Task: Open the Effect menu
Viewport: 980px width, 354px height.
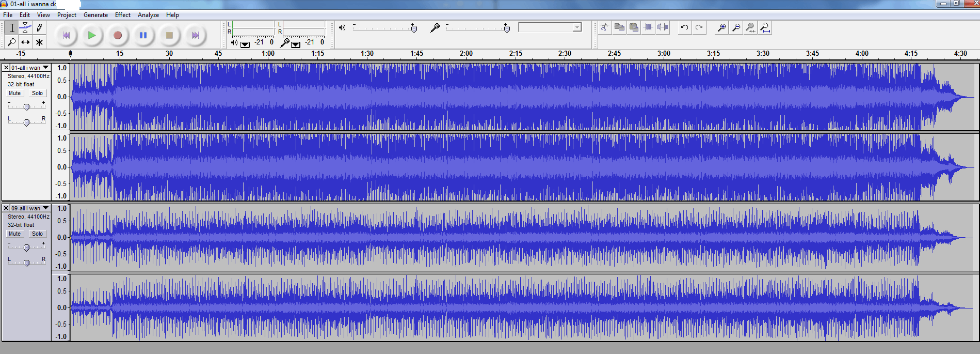Action: 123,15
